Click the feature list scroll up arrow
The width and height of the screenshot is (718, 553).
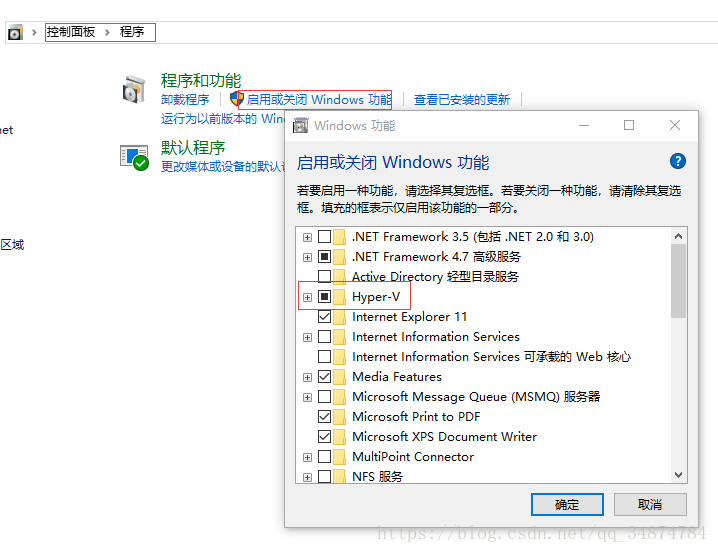pos(678,236)
